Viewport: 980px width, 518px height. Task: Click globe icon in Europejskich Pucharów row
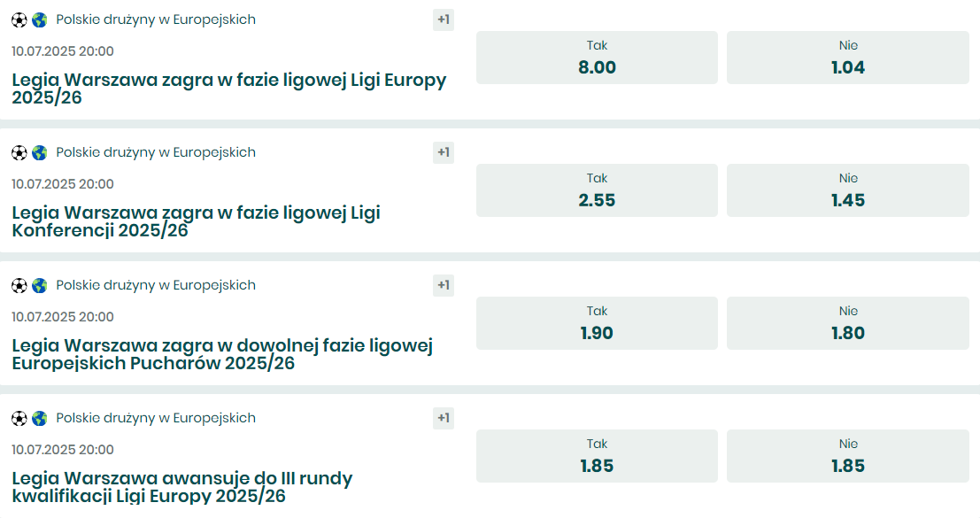40,285
